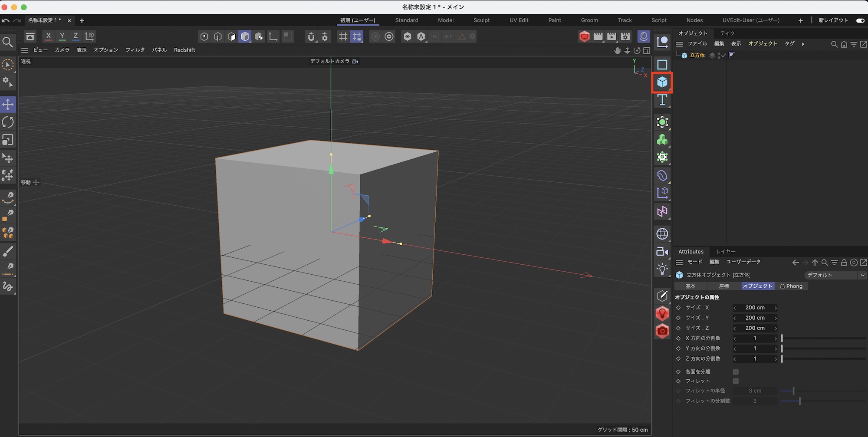Open the Redshift render view icon
The height and width of the screenshot is (437, 868).
584,37
